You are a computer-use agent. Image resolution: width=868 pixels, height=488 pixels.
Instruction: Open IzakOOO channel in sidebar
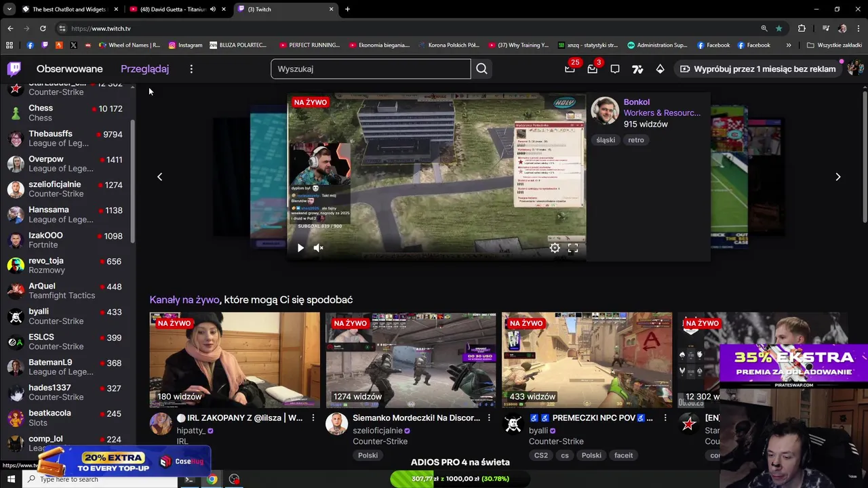pos(68,240)
